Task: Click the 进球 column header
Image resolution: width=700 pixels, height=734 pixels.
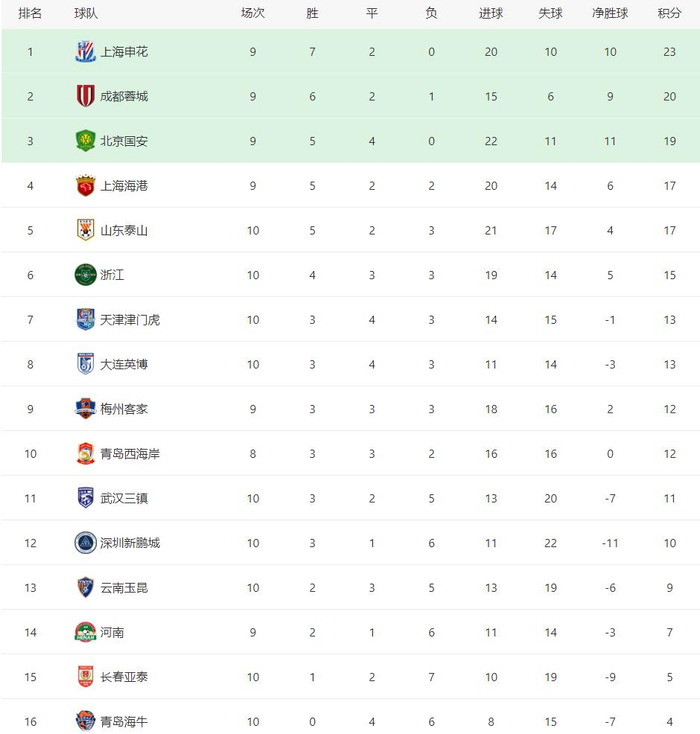Action: [491, 14]
